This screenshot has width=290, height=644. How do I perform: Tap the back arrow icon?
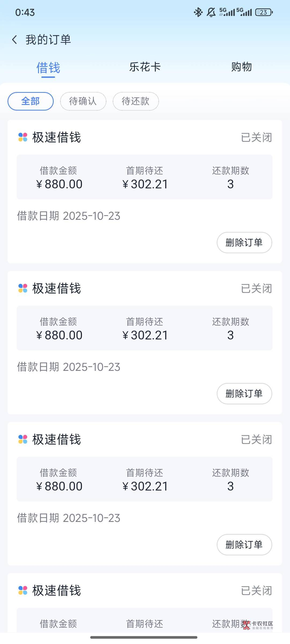click(x=15, y=40)
